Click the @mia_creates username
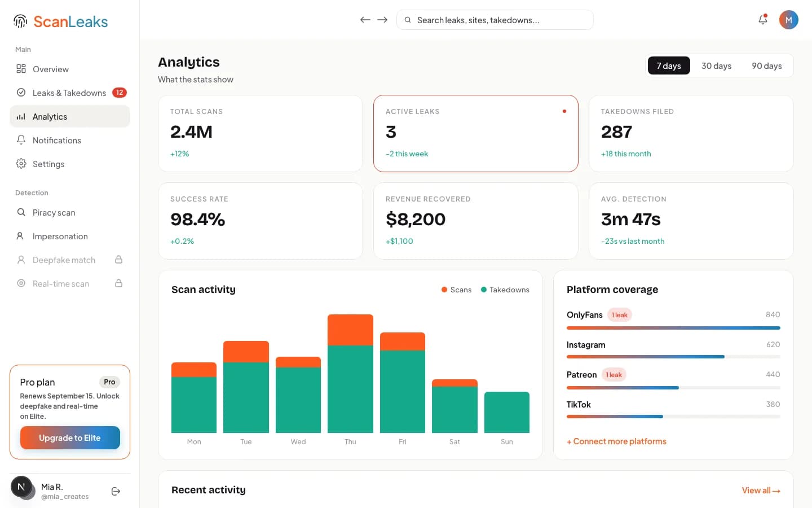The height and width of the screenshot is (508, 812). [x=65, y=497]
